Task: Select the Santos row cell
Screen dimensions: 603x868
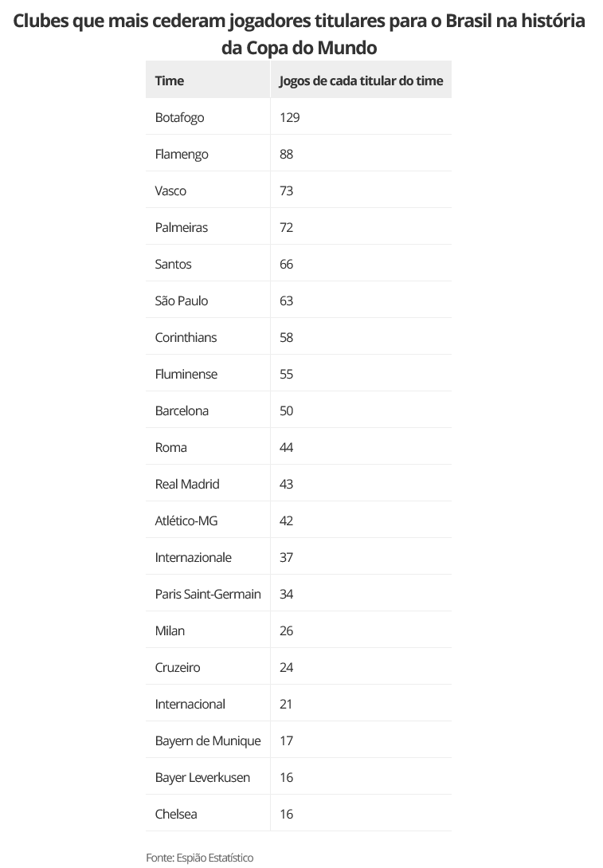Action: pos(173,264)
